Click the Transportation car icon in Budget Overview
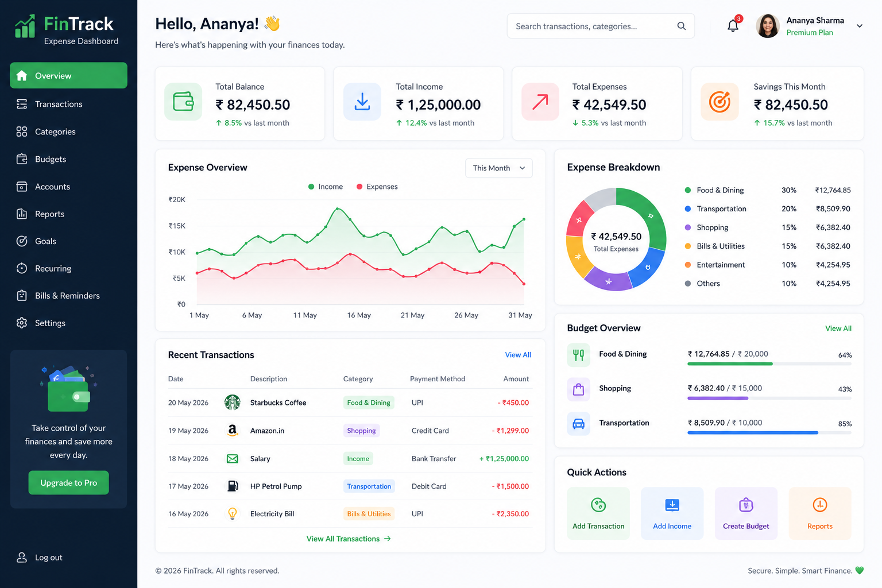Image resolution: width=882 pixels, height=588 pixels. pyautogui.click(x=579, y=424)
